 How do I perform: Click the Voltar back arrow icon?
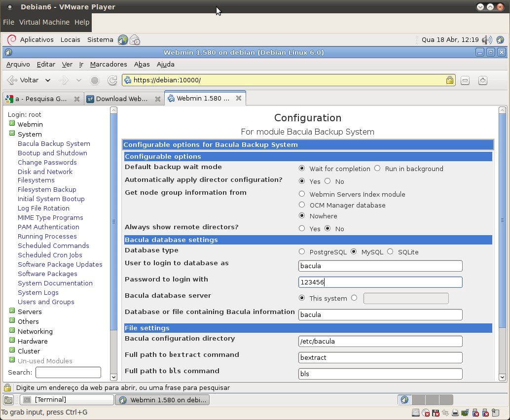tap(12, 80)
